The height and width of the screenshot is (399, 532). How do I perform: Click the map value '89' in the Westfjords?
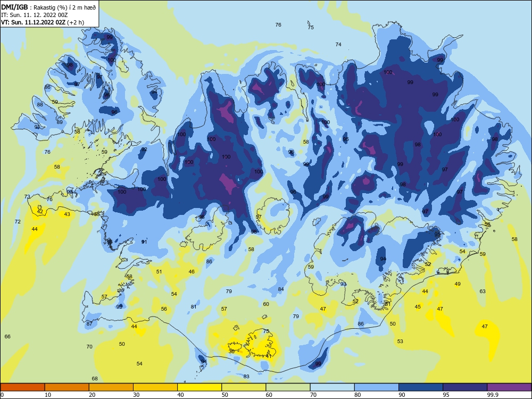pos(60,122)
